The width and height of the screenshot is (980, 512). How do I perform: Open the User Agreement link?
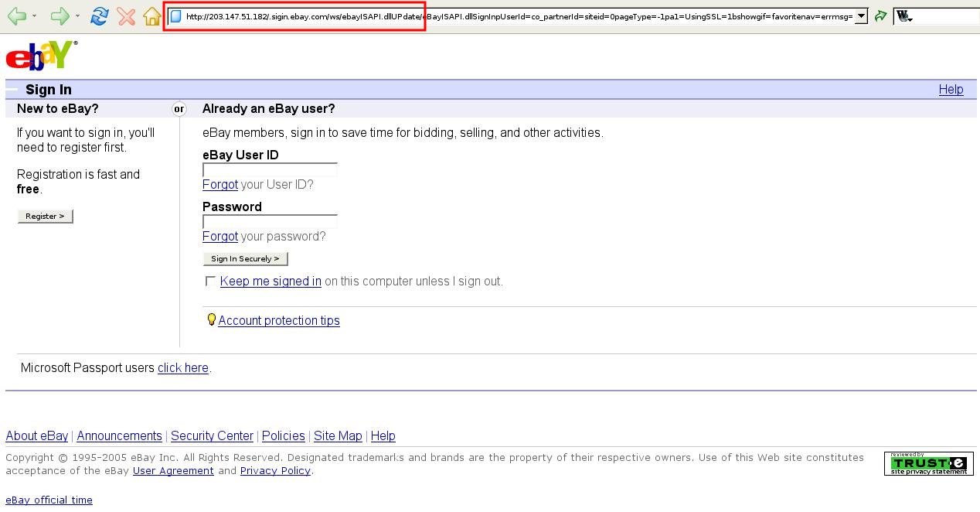pos(173,470)
